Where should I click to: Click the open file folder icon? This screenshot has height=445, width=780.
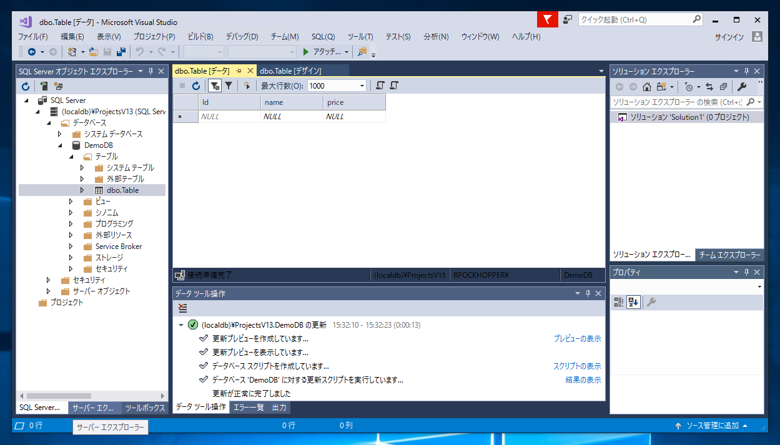pyautogui.click(x=93, y=52)
